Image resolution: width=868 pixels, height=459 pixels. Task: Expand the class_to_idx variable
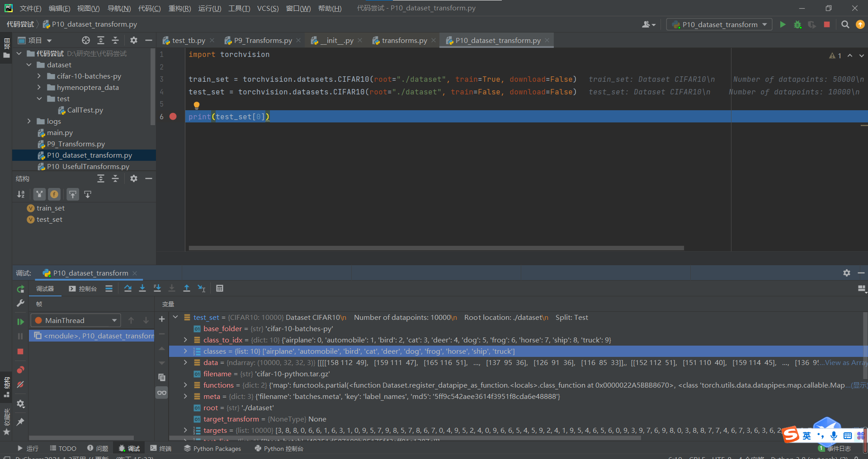[x=185, y=340]
